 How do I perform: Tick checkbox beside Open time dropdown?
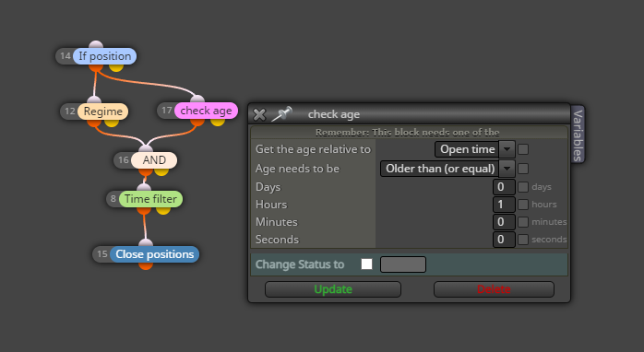[523, 149]
